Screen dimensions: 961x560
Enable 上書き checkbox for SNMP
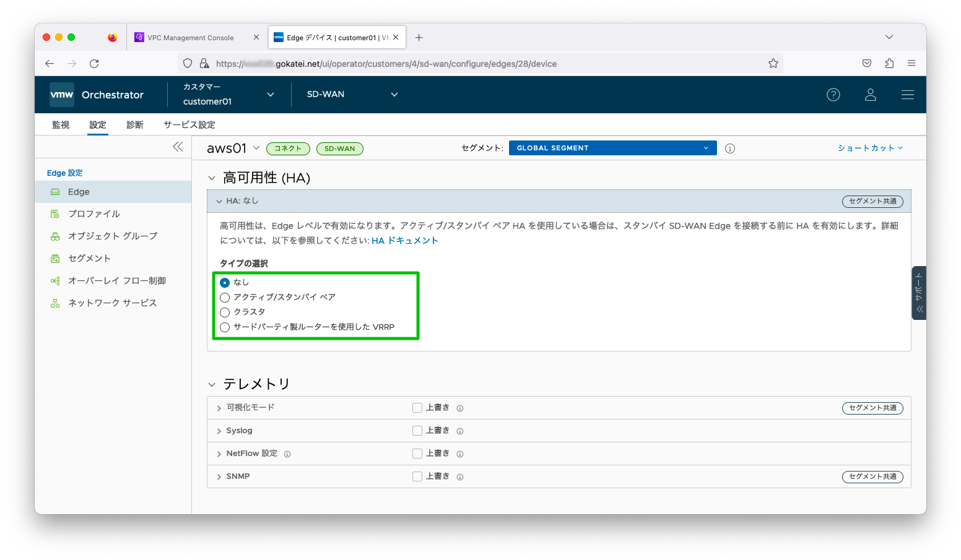[417, 476]
